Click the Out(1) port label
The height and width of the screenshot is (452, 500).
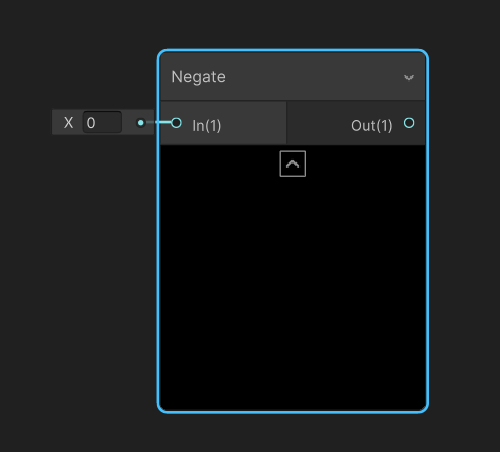[x=372, y=126]
